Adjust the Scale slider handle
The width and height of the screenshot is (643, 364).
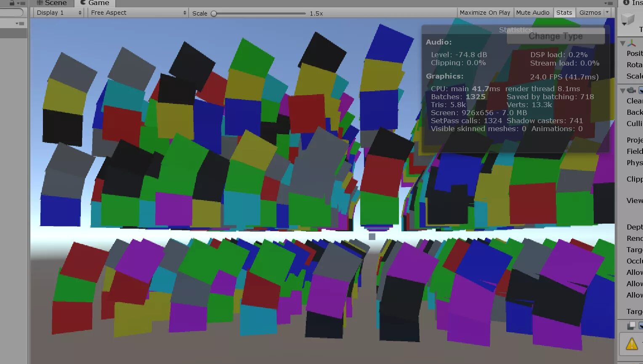click(214, 13)
